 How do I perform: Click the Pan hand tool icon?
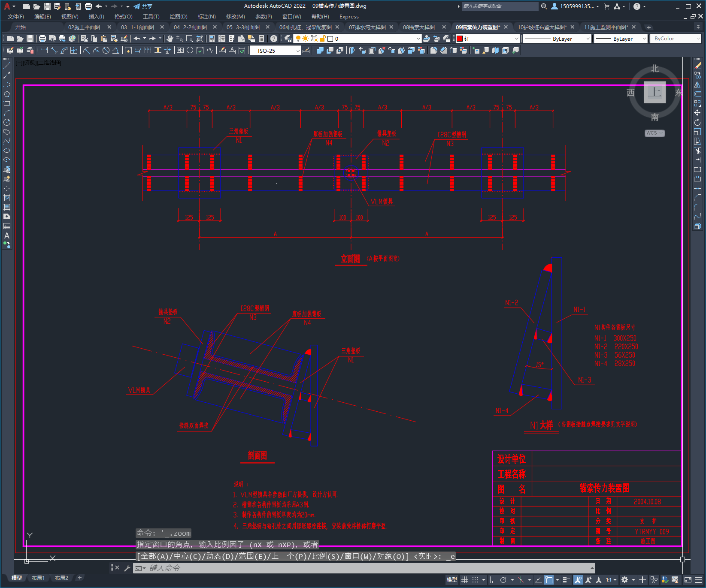click(170, 39)
